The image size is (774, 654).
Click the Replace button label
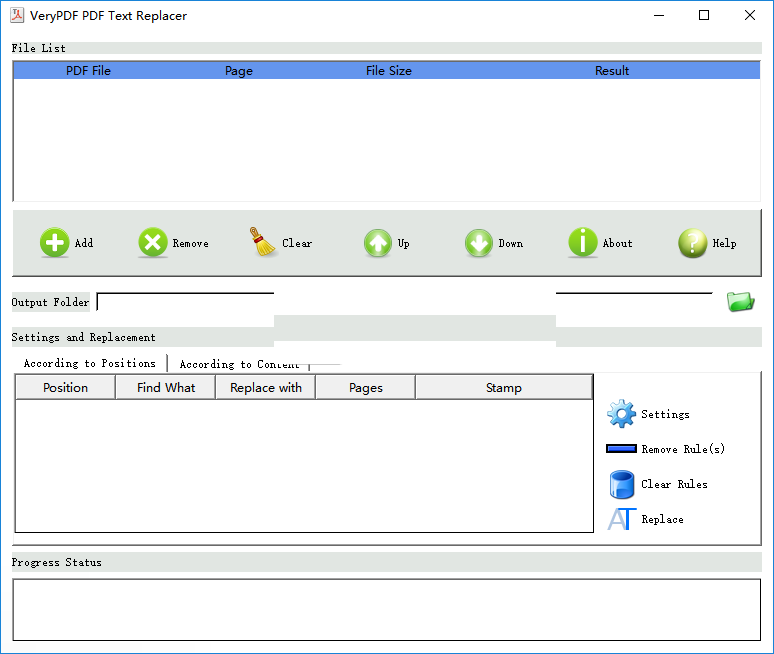click(x=662, y=519)
